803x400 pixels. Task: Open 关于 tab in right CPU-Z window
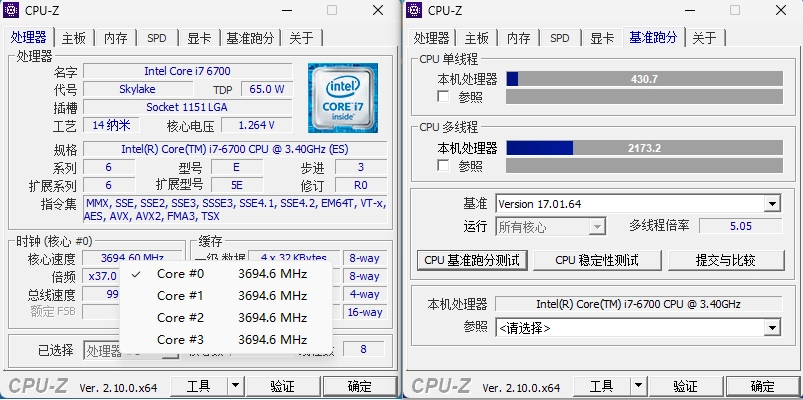[x=704, y=38]
